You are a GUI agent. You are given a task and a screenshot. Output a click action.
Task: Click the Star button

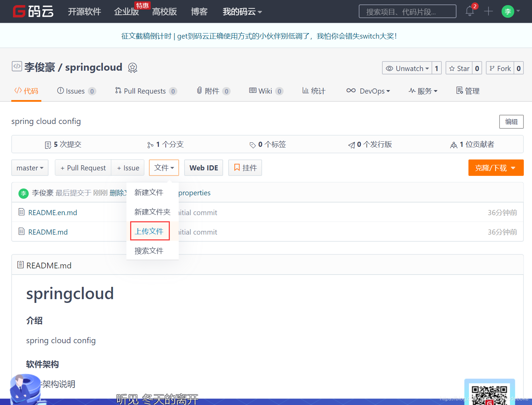click(459, 68)
